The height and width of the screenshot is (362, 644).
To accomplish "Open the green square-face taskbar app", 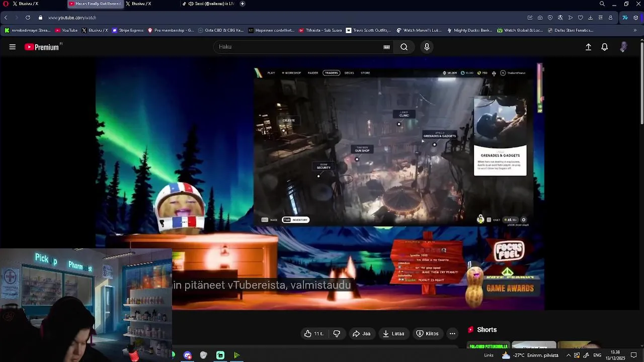I will tap(220, 355).
